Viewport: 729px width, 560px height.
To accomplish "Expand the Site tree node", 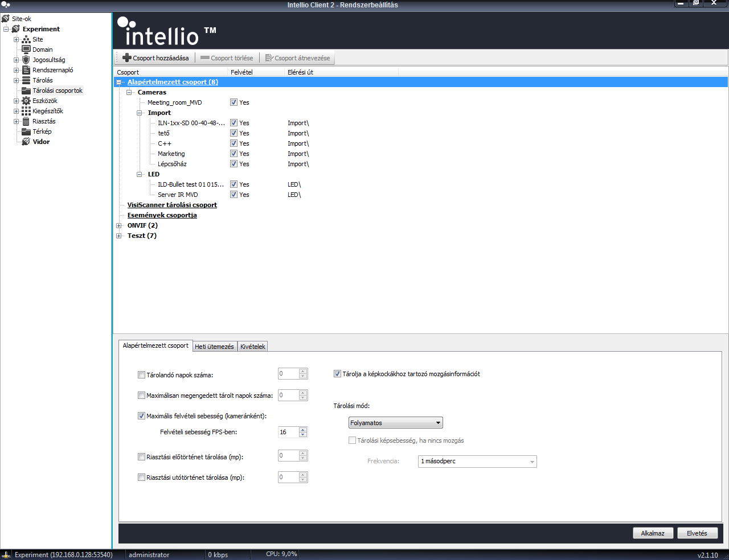I will [17, 39].
